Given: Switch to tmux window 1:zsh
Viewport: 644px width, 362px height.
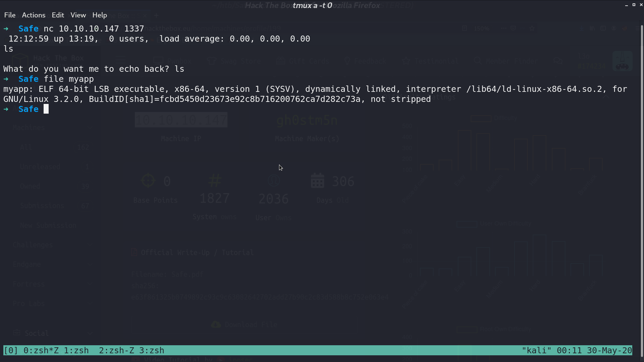Looking at the screenshot, I should pyautogui.click(x=76, y=351).
